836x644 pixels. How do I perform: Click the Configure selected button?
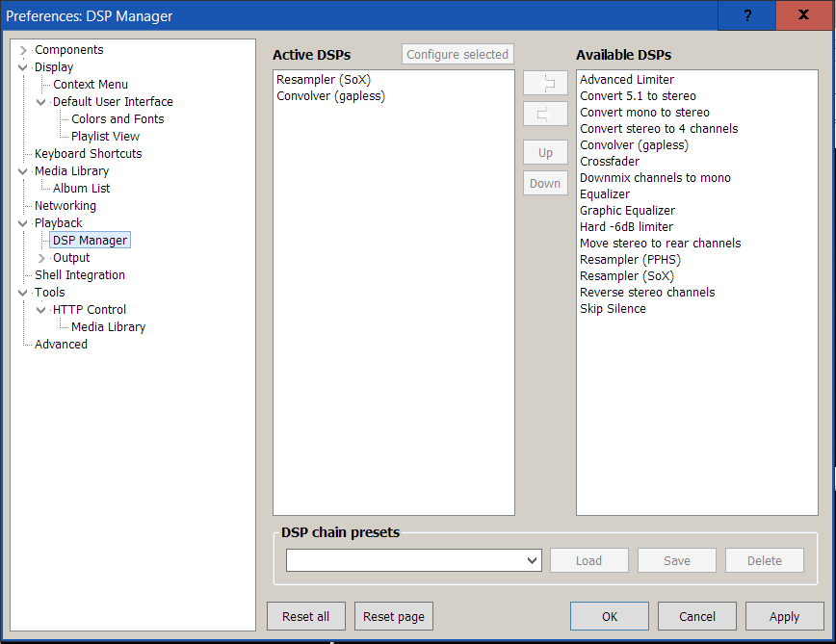pyautogui.click(x=457, y=54)
